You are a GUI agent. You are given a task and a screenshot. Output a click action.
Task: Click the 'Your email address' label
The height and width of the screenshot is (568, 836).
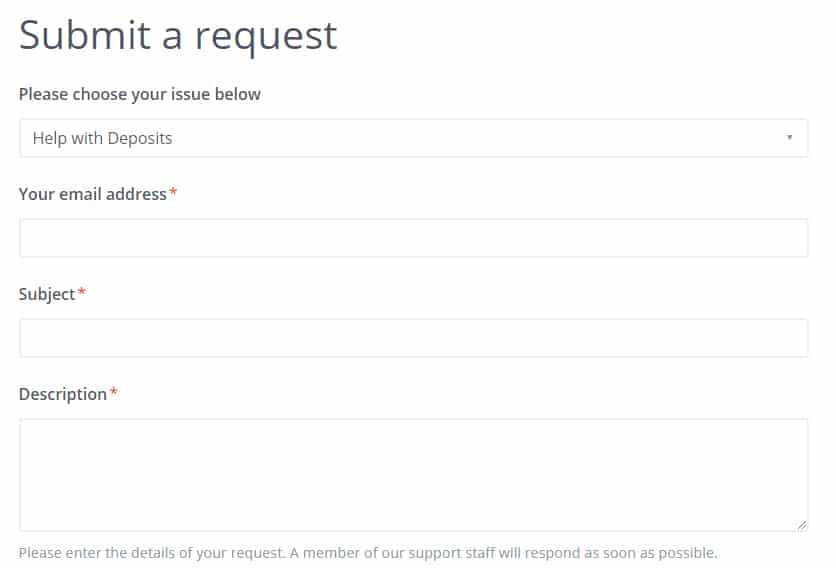[x=92, y=194]
